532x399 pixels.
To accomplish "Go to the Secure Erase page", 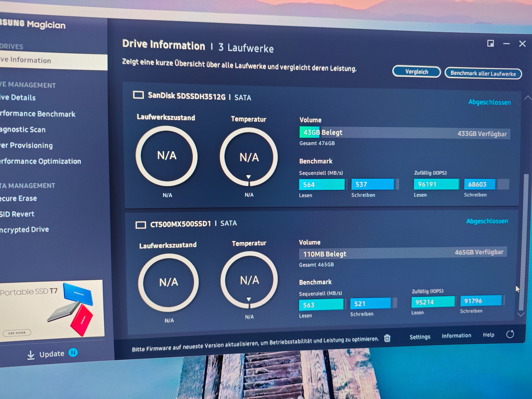I will [x=19, y=198].
